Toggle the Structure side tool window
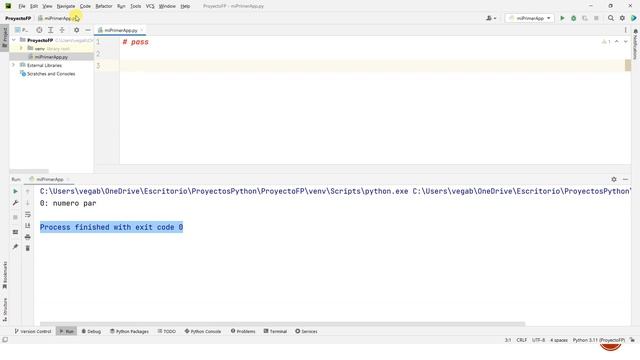Image resolution: width=640 pixels, height=360 pixels. (x=4, y=309)
